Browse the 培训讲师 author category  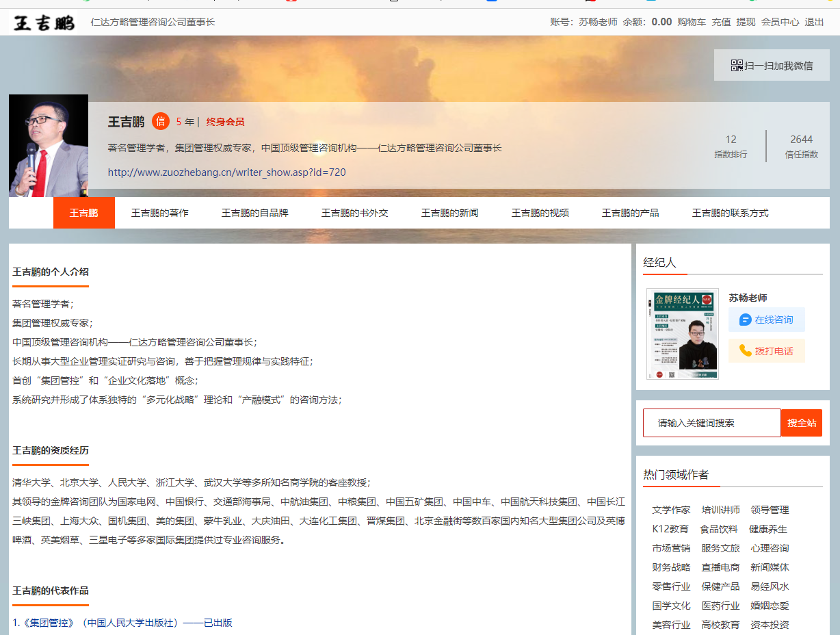click(x=720, y=510)
